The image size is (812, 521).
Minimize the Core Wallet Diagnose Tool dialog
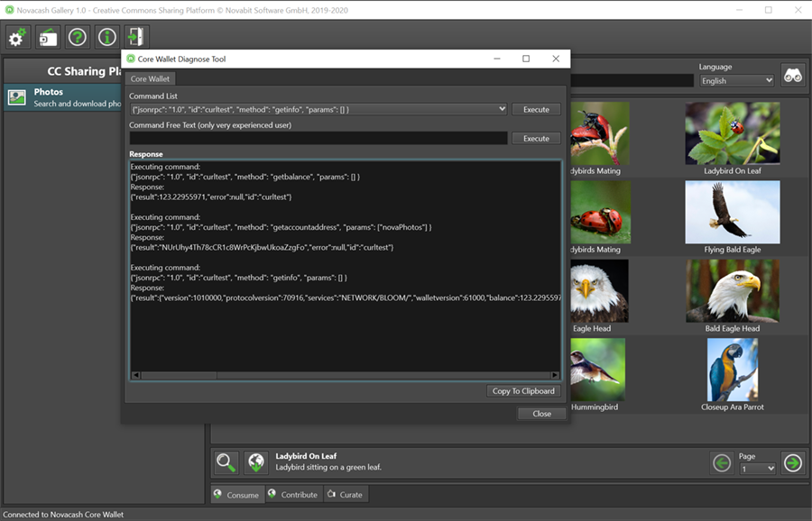pyautogui.click(x=496, y=59)
